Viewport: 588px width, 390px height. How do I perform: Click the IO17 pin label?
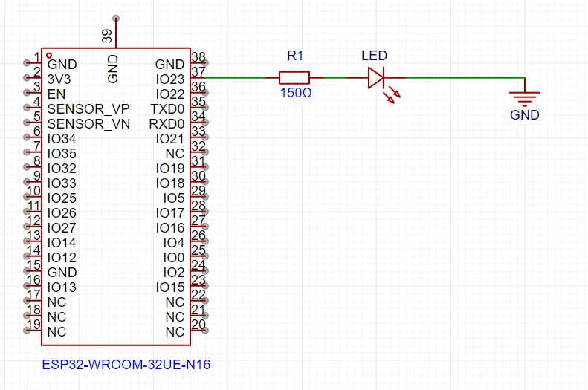click(x=170, y=213)
